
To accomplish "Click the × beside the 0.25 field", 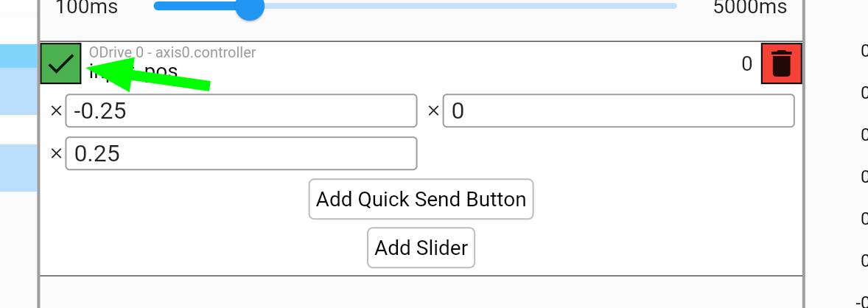I will pyautogui.click(x=56, y=153).
